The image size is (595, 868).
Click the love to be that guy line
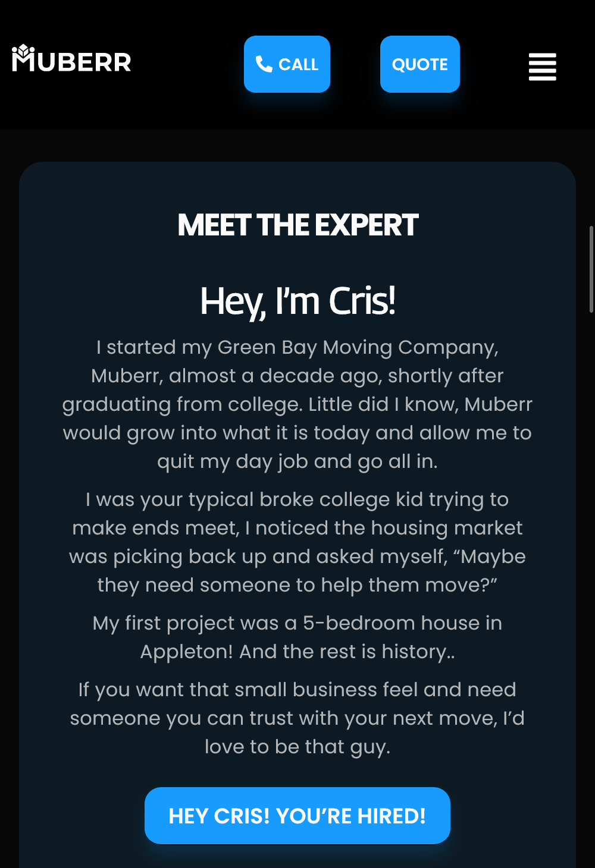point(297,747)
